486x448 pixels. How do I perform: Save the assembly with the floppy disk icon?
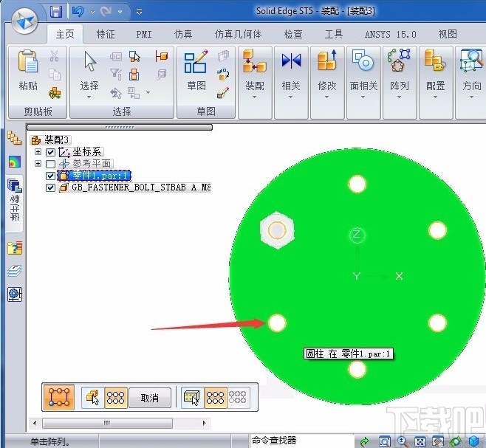56,12
